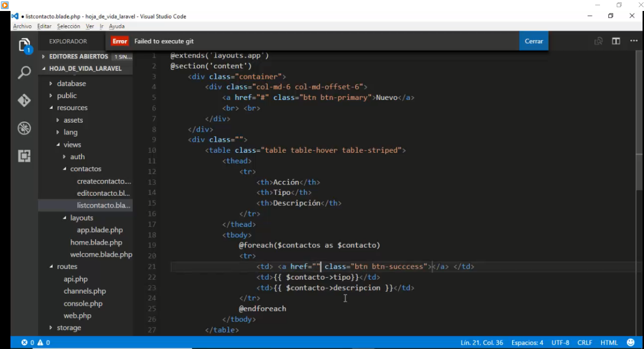The width and height of the screenshot is (644, 349).
Task: Split the editor using the split icon
Action: pos(615,41)
